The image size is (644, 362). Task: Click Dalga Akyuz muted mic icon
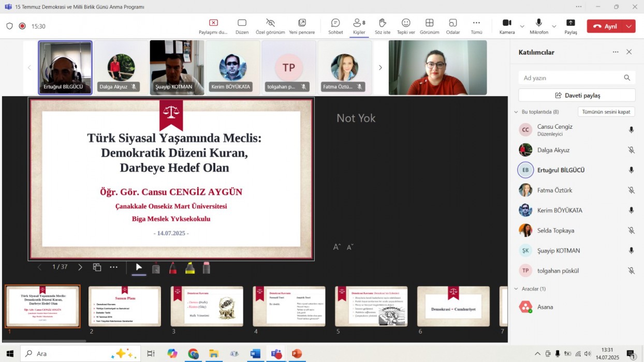[631, 150]
